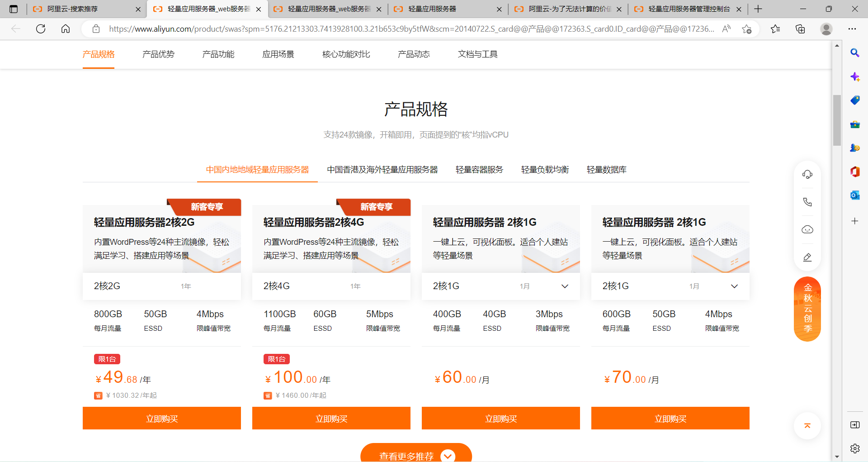Open 轻量应用服务器2核4G card title

pyautogui.click(x=314, y=222)
